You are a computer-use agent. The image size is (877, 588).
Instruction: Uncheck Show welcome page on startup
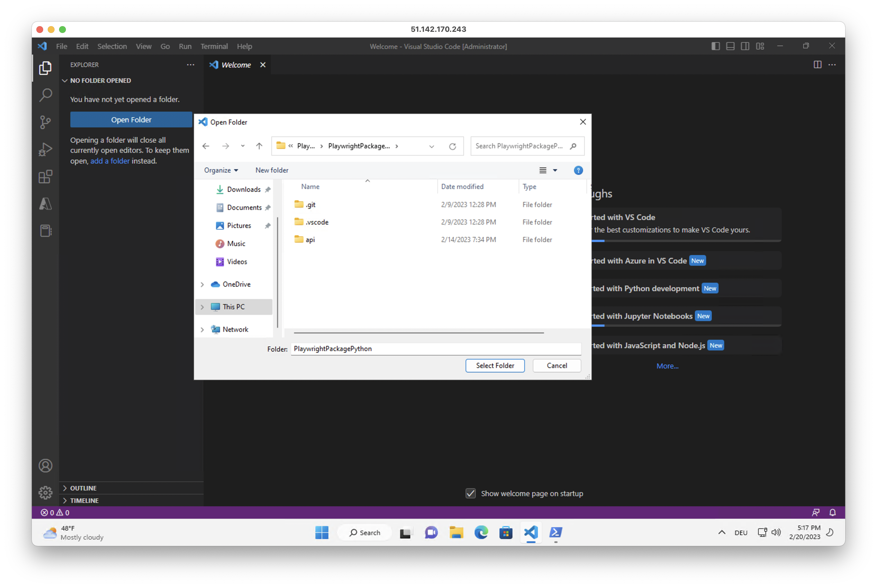coord(471,493)
